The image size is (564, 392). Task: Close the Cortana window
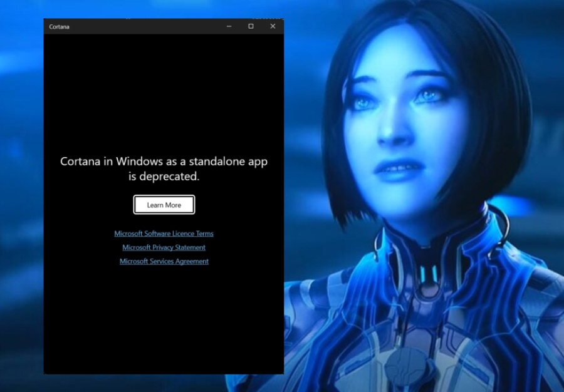(x=273, y=26)
